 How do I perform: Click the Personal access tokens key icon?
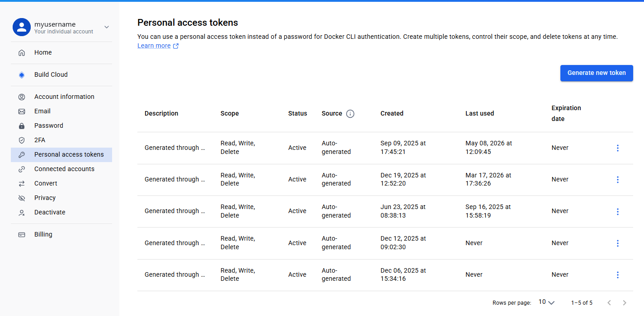pos(22,155)
